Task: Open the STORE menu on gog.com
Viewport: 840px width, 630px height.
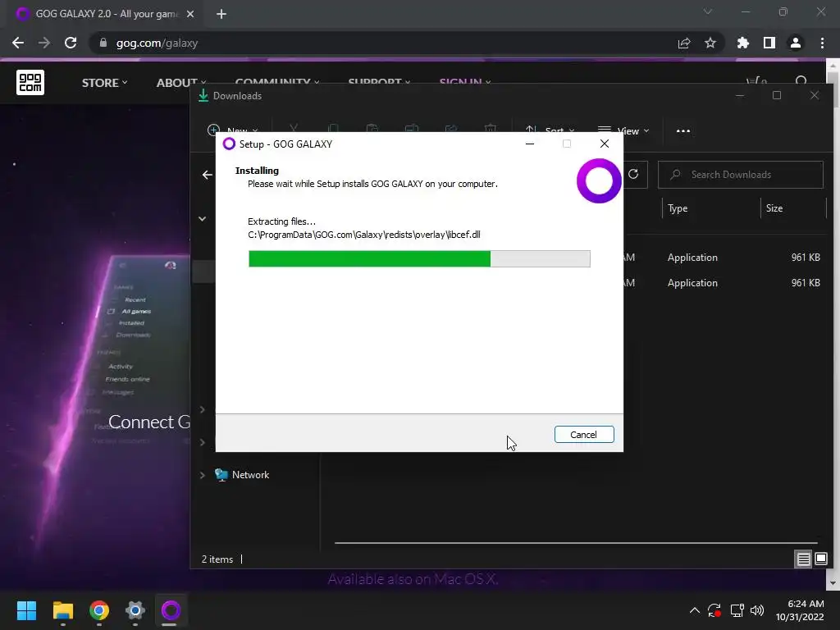Action: coord(104,83)
